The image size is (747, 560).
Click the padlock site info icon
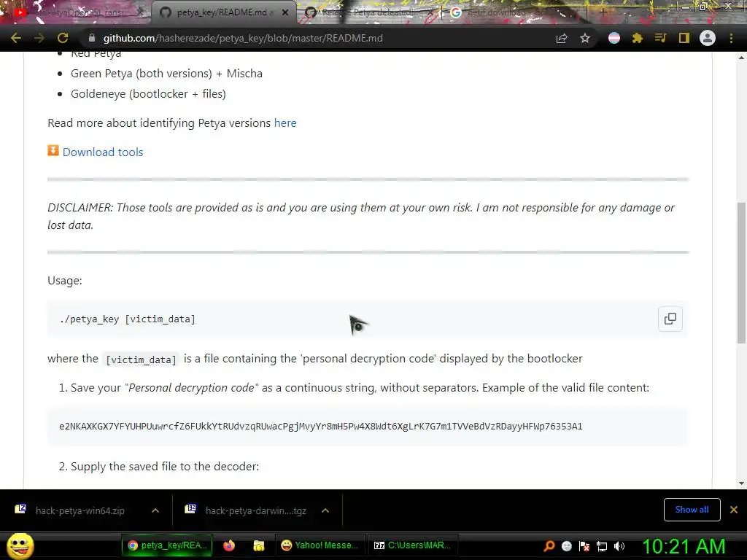pos(92,38)
